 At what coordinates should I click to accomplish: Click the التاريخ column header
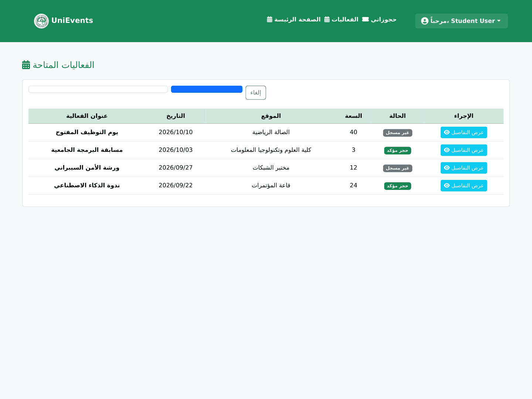point(176,116)
